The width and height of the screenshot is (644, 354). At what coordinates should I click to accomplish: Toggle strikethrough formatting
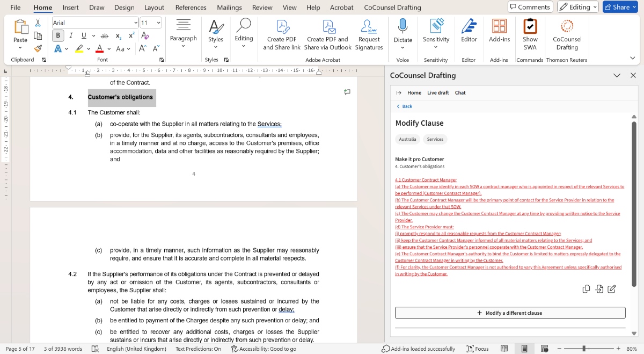pos(104,35)
